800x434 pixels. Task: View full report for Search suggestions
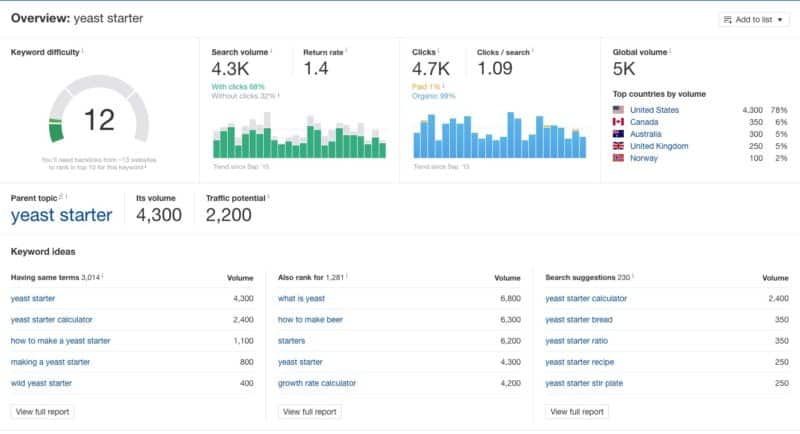[x=577, y=412]
